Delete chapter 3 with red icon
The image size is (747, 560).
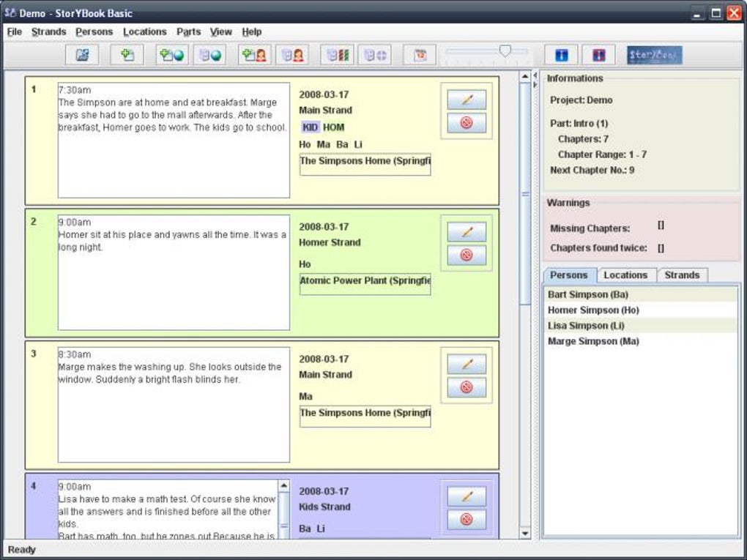pos(467,387)
